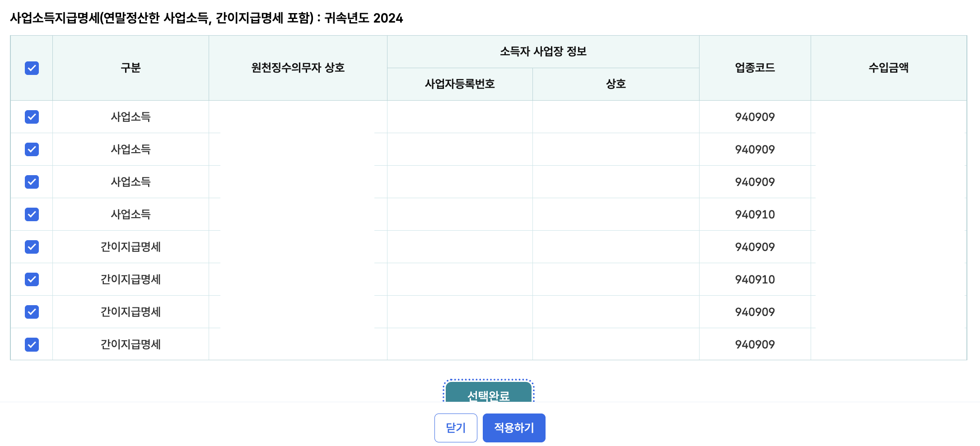Screen dimensions: 980x446
Task: Select the 업종코드 column header
Action: coord(755,68)
